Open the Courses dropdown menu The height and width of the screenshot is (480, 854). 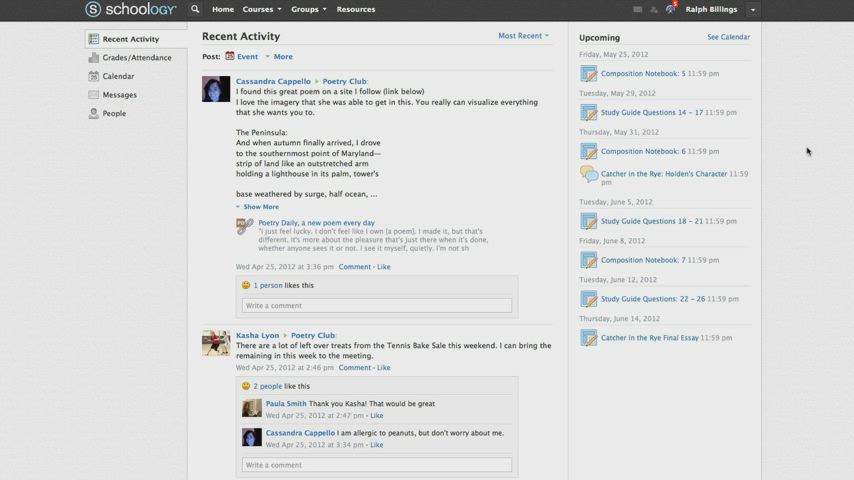coord(261,9)
